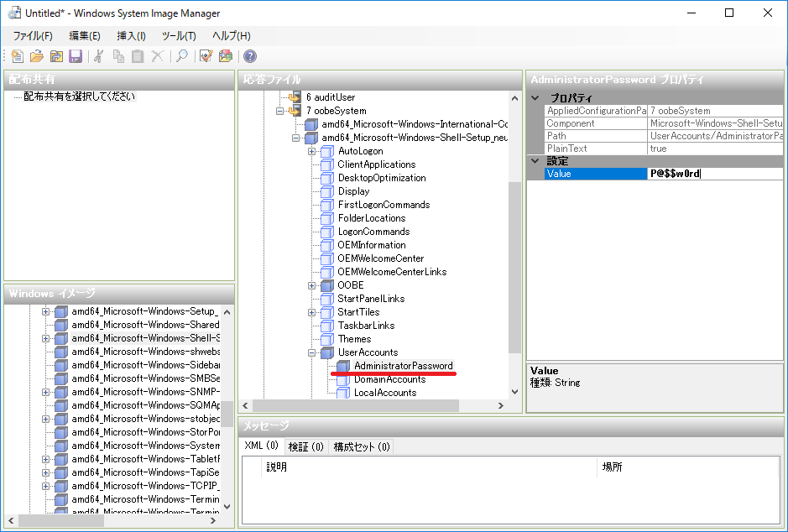Expand the StartTiles node
Image resolution: width=788 pixels, height=532 pixels.
311,312
